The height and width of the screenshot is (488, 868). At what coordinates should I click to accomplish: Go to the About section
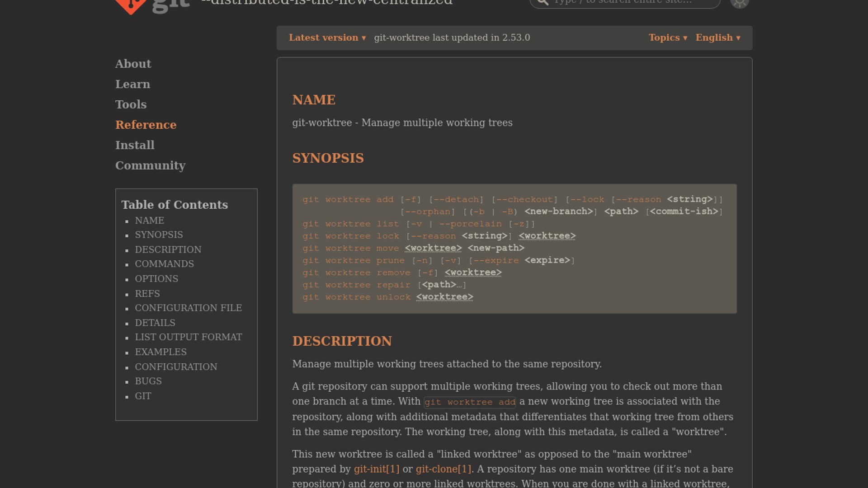(x=133, y=64)
